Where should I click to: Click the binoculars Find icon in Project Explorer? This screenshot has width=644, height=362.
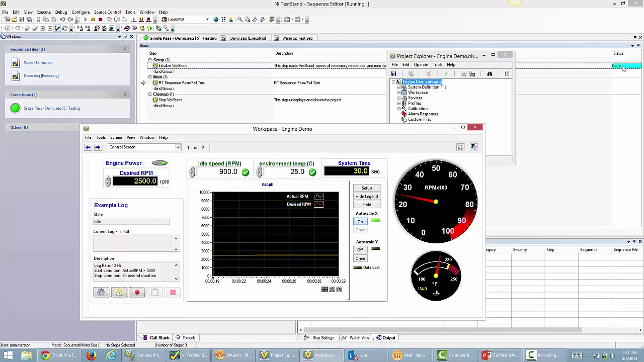pyautogui.click(x=490, y=74)
